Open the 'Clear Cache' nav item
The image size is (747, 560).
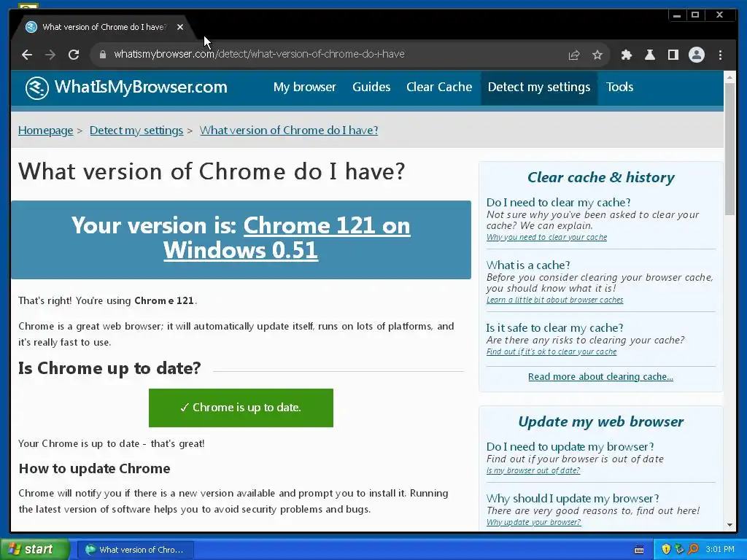[438, 87]
